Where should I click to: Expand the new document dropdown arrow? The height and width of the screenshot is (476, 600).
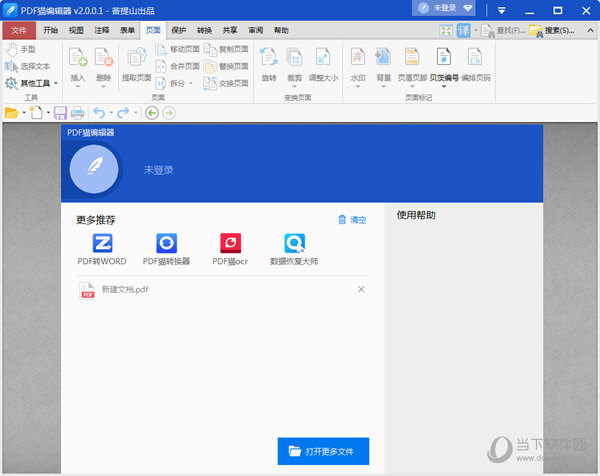coord(48,113)
